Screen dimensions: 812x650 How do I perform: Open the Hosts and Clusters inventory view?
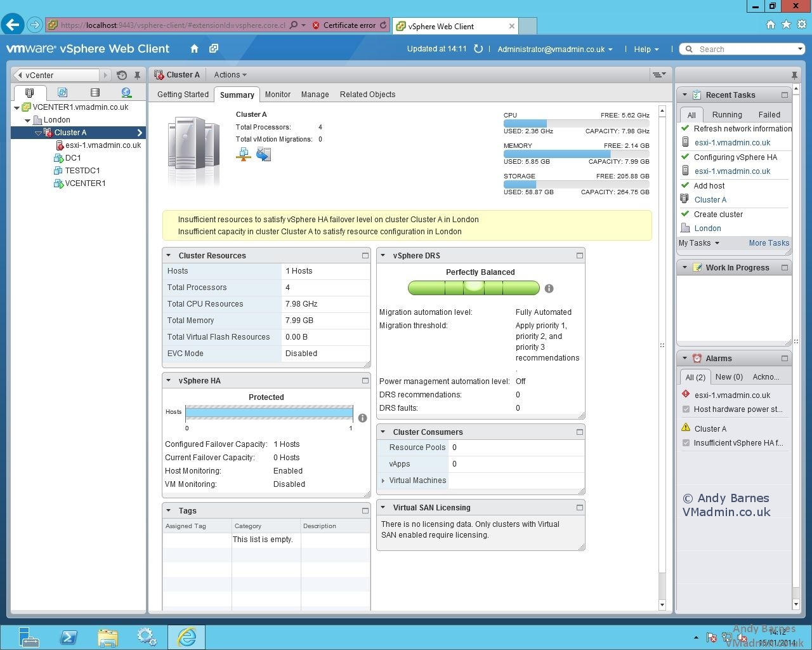pyautogui.click(x=30, y=93)
